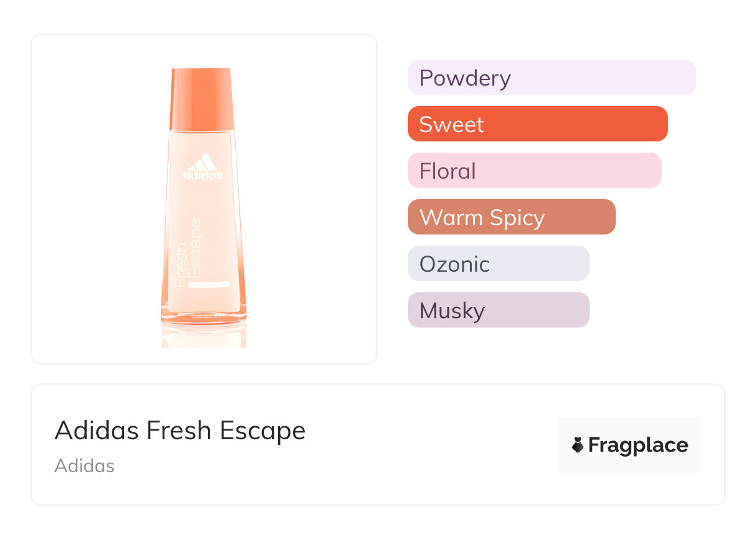Open the Adidas Fresh Escape title
756x536 pixels.
180,431
